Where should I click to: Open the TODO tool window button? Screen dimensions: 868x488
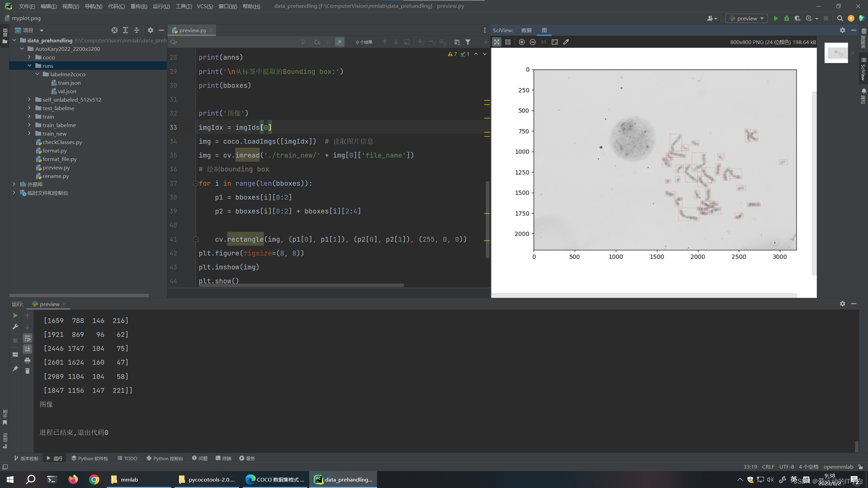(127, 458)
